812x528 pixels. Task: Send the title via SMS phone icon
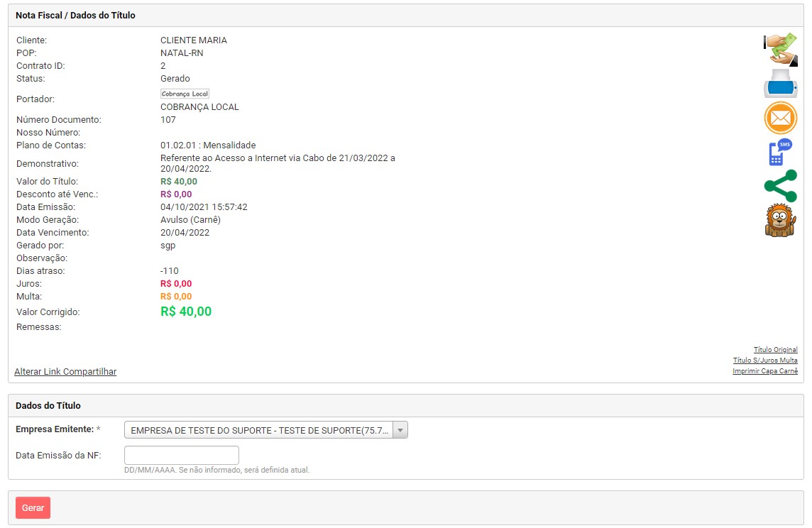[x=780, y=152]
